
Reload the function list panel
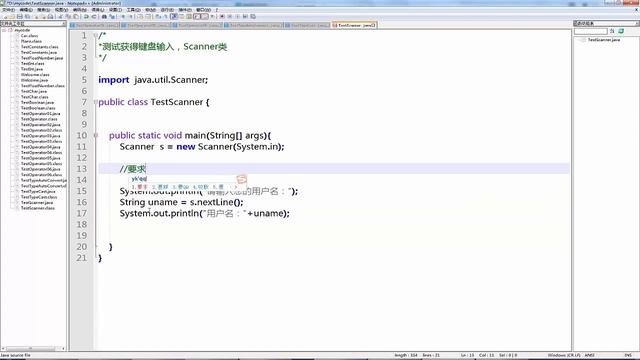pyautogui.click(x=621, y=31)
